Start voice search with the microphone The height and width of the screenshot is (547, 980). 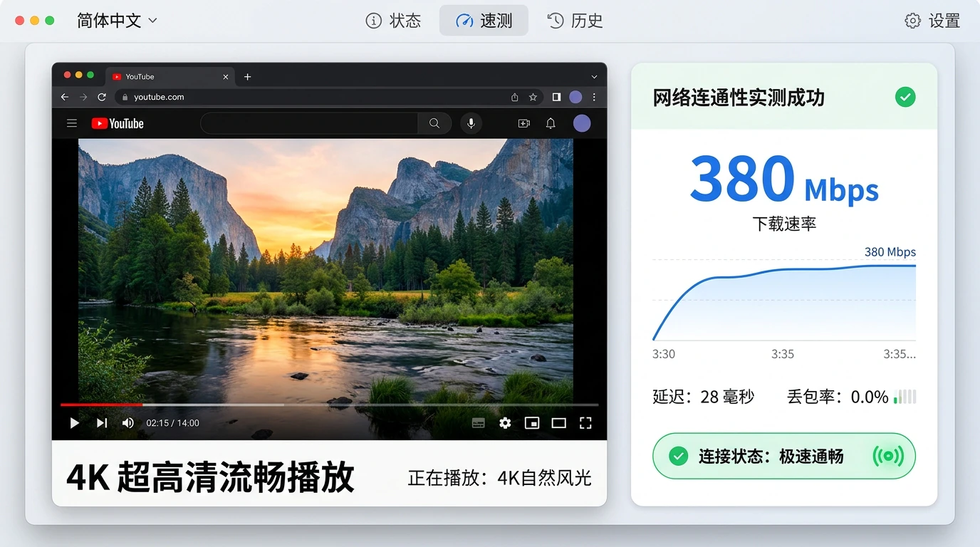[471, 123]
